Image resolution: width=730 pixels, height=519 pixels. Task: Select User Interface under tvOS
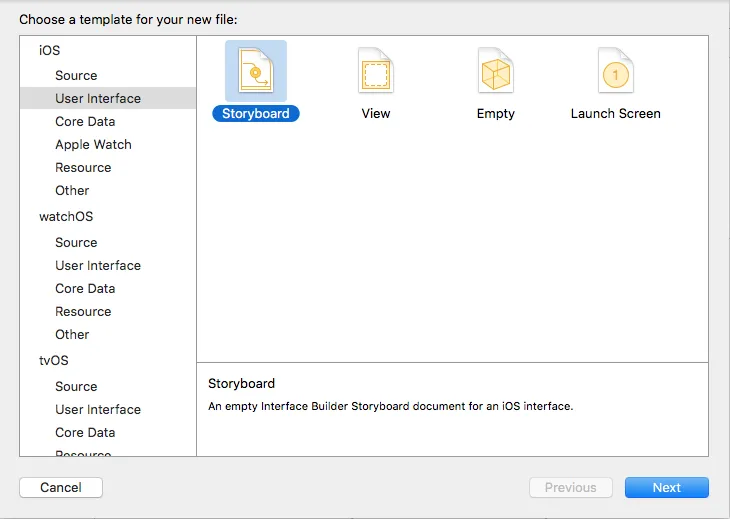(98, 409)
